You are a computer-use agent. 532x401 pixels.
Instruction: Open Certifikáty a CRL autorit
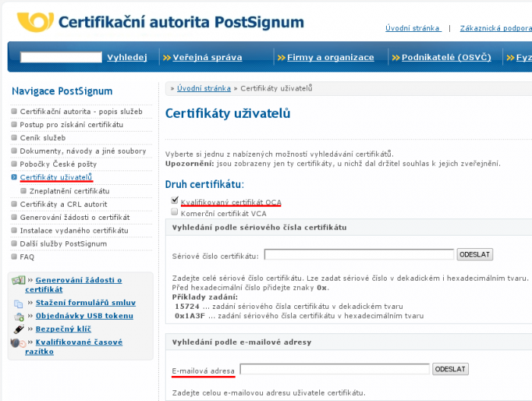(63, 204)
